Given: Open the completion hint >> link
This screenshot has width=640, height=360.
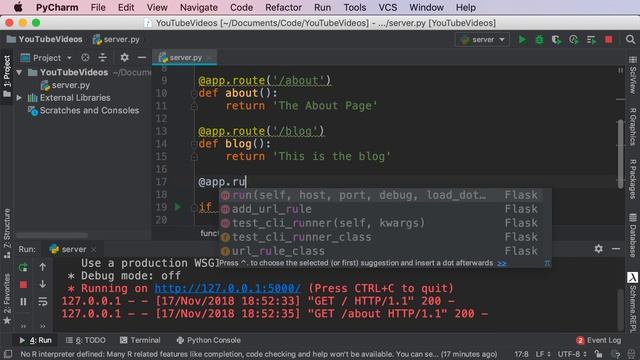Looking at the screenshot, I should click(x=502, y=263).
